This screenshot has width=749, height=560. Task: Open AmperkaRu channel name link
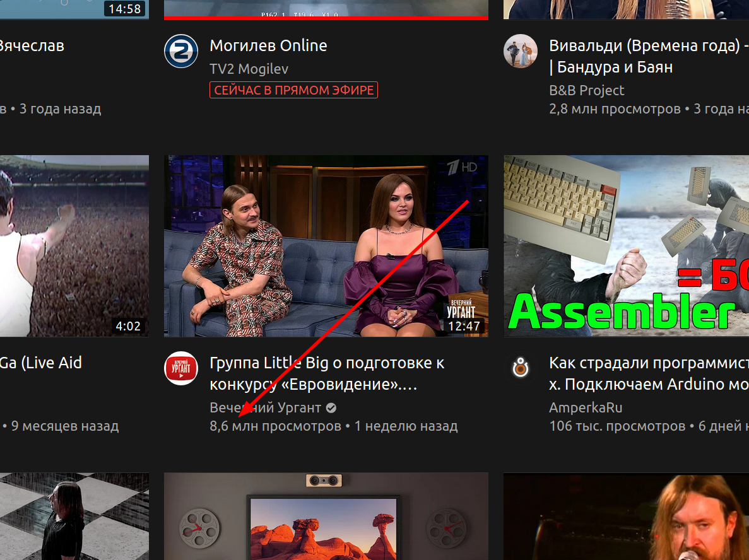tap(586, 408)
